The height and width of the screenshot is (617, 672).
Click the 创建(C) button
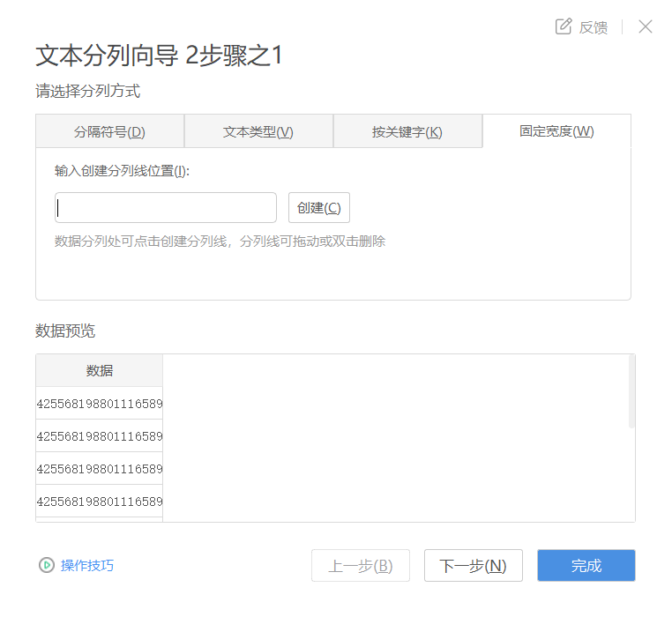click(x=319, y=208)
